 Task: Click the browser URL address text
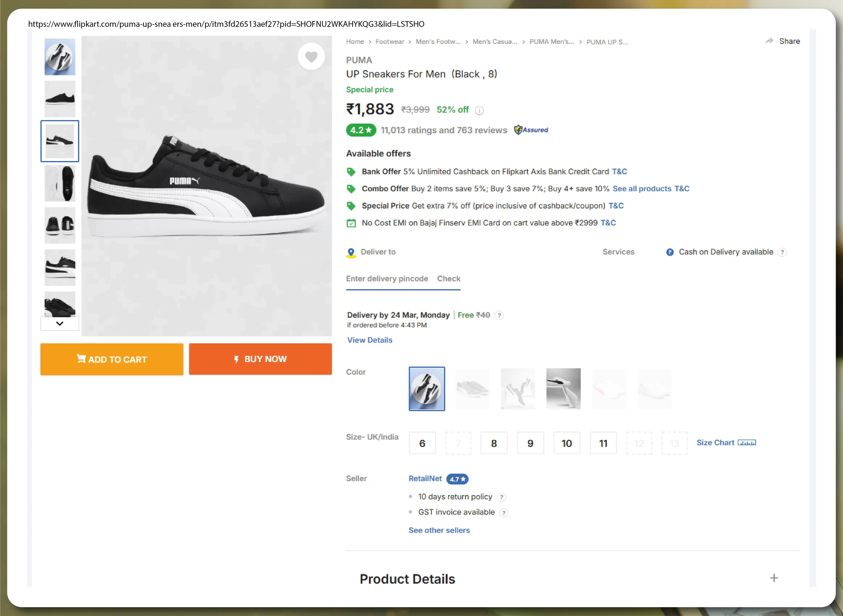[226, 24]
